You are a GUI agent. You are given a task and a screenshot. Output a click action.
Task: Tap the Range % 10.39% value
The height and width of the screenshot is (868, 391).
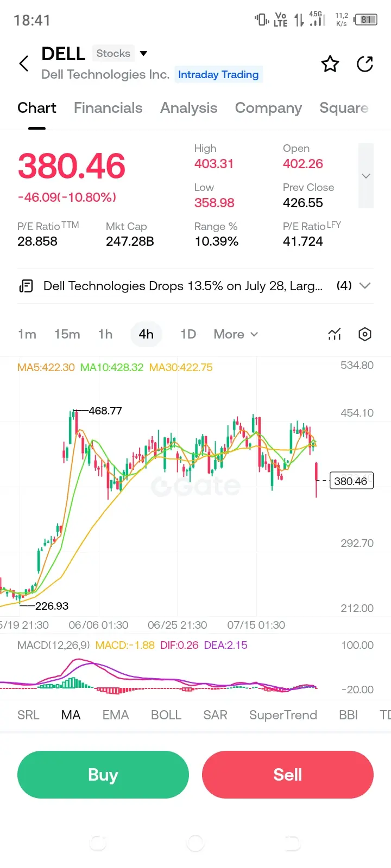tap(216, 241)
